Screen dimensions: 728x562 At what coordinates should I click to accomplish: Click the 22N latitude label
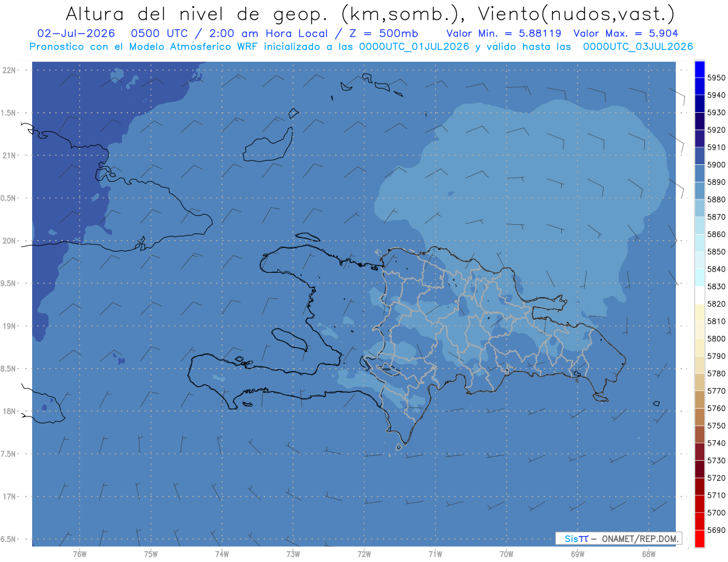point(10,70)
